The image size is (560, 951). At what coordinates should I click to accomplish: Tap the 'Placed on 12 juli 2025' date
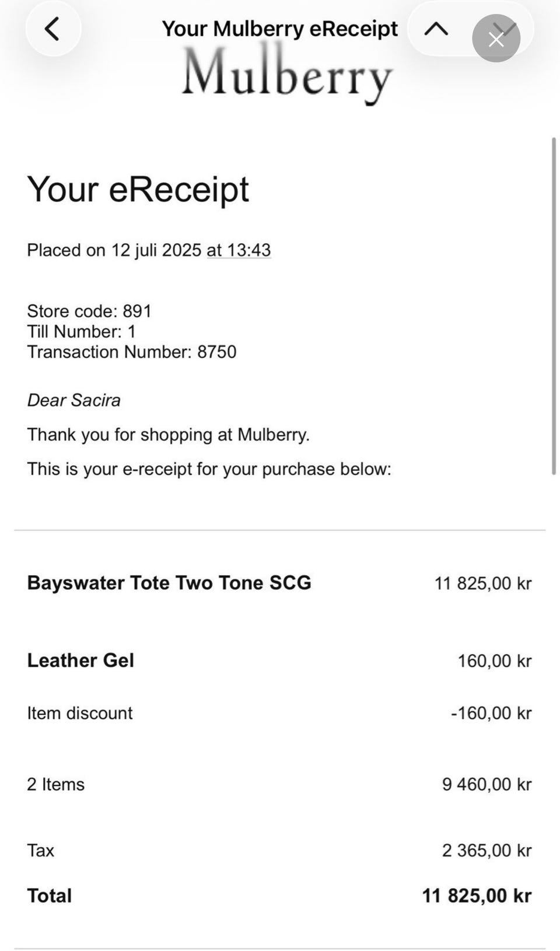[x=114, y=250]
